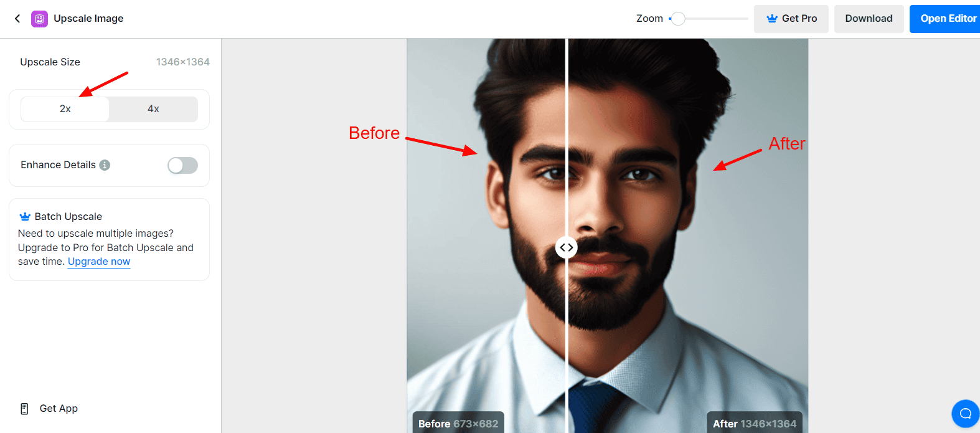Switch to the 4x upscale size
This screenshot has width=980, height=433.
(153, 109)
